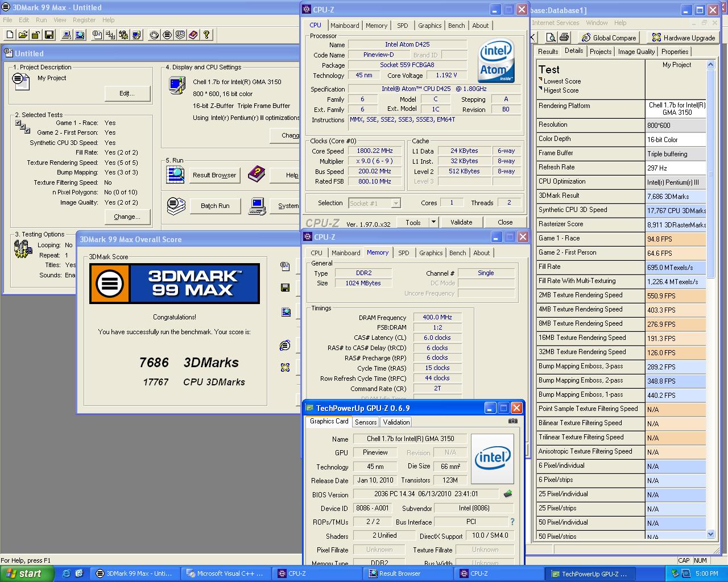728x582 pixels.
Task: Click scroll down arrow in Result Browser
Action: tap(710, 534)
